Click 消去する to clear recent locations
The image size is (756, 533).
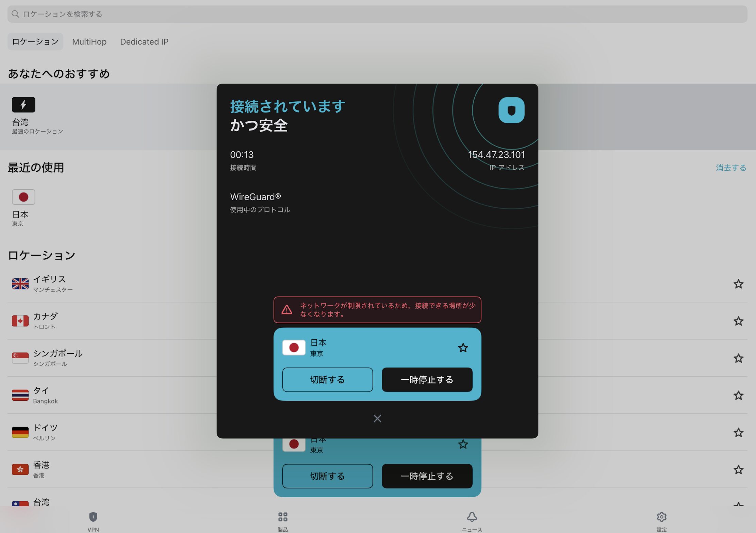pos(730,168)
